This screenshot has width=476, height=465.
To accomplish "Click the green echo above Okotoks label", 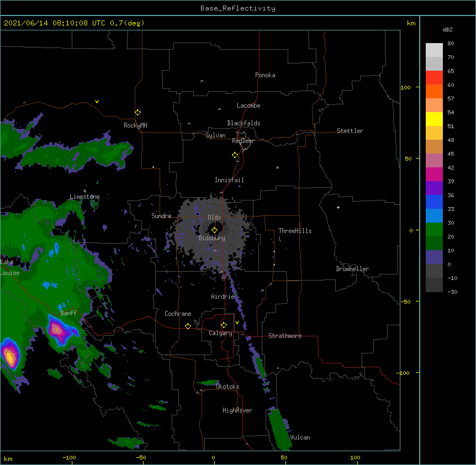I will click(208, 382).
